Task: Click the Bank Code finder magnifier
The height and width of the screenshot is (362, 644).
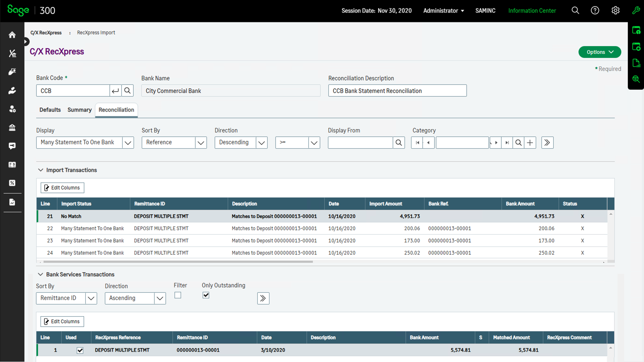Action: click(x=127, y=90)
